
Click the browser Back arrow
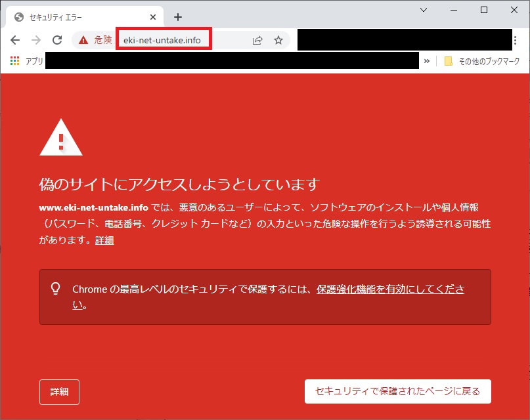coord(15,40)
